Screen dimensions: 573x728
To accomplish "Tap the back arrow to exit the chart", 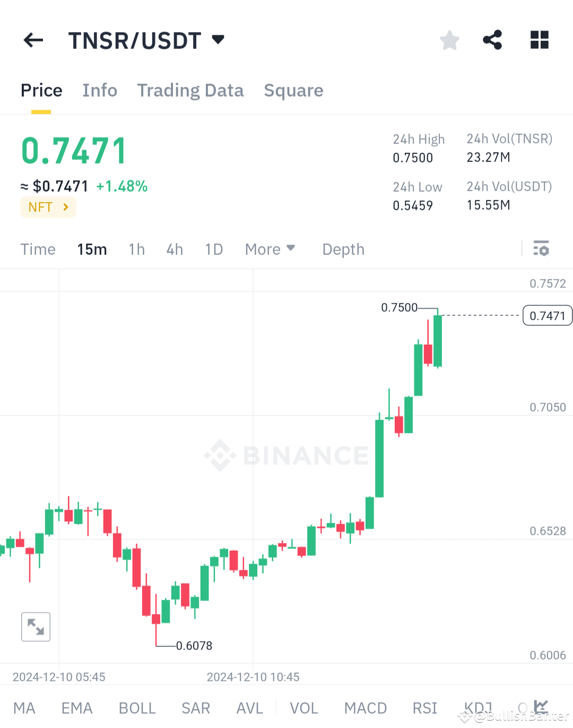I will point(33,40).
